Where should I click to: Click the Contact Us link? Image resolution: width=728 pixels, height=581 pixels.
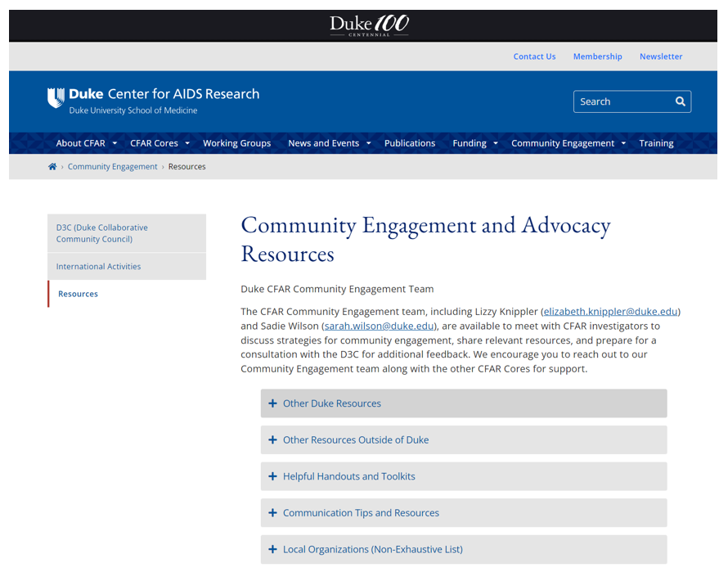click(x=534, y=56)
